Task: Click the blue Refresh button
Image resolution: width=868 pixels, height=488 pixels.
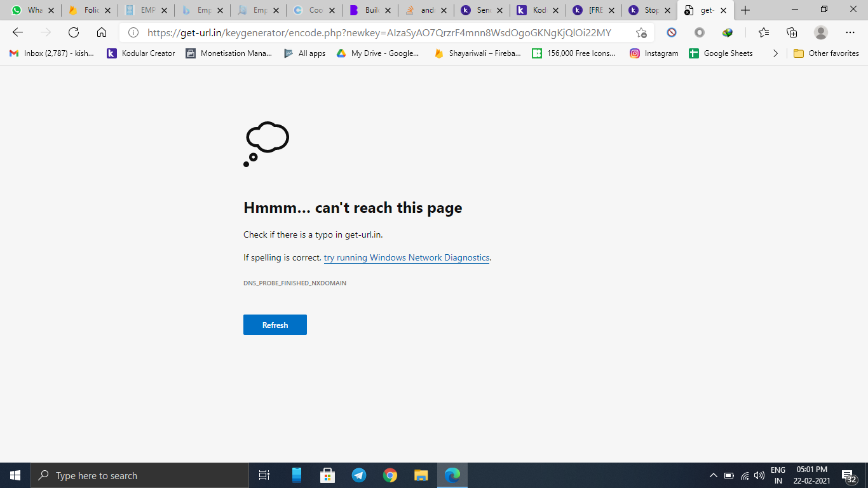Action: [275, 325]
